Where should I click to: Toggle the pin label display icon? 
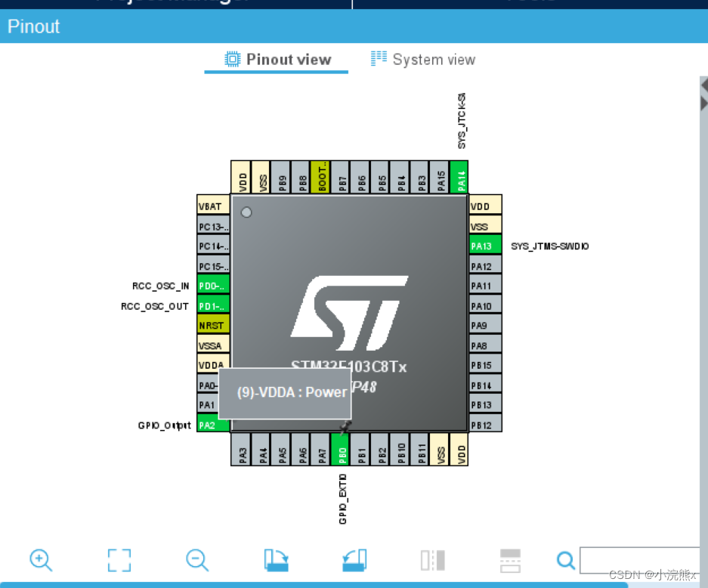pyautogui.click(x=432, y=560)
